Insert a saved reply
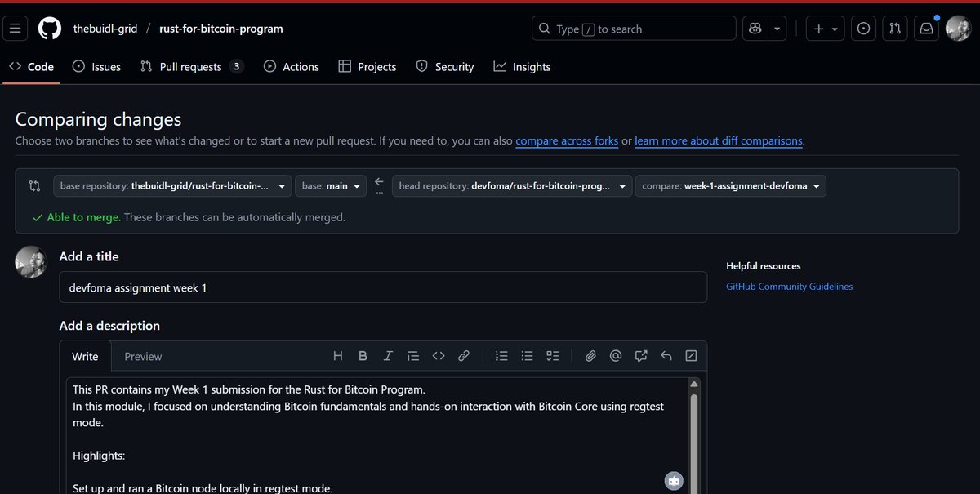 tap(666, 356)
